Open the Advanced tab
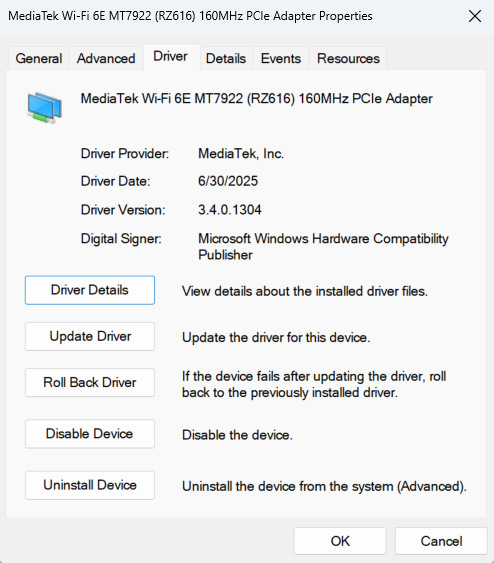 106,58
